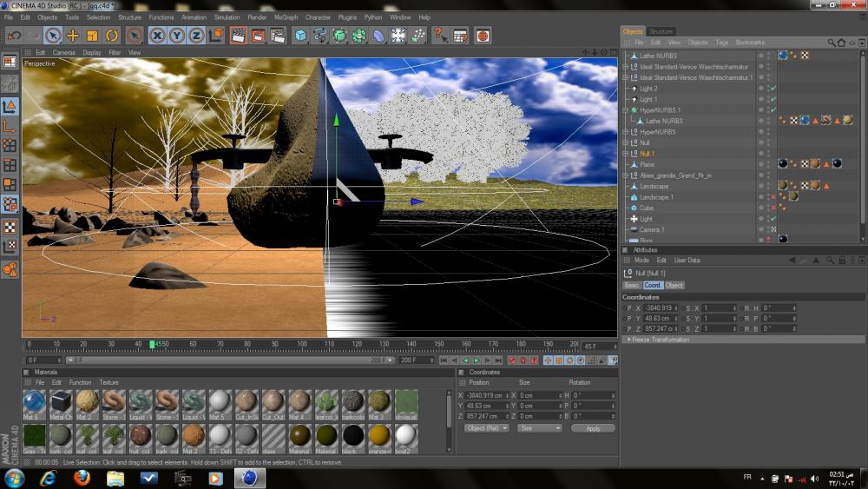868x489 pixels.
Task: Toggle the X axis lock
Action: (x=158, y=36)
